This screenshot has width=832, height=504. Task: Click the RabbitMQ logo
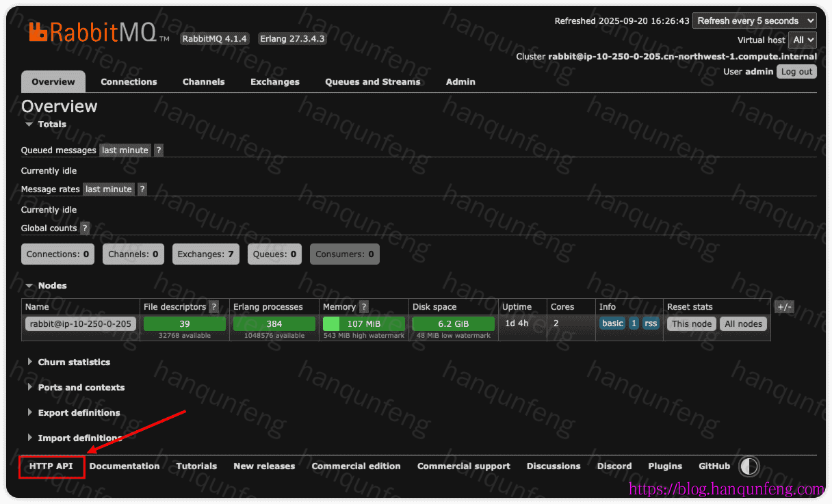coord(99,31)
